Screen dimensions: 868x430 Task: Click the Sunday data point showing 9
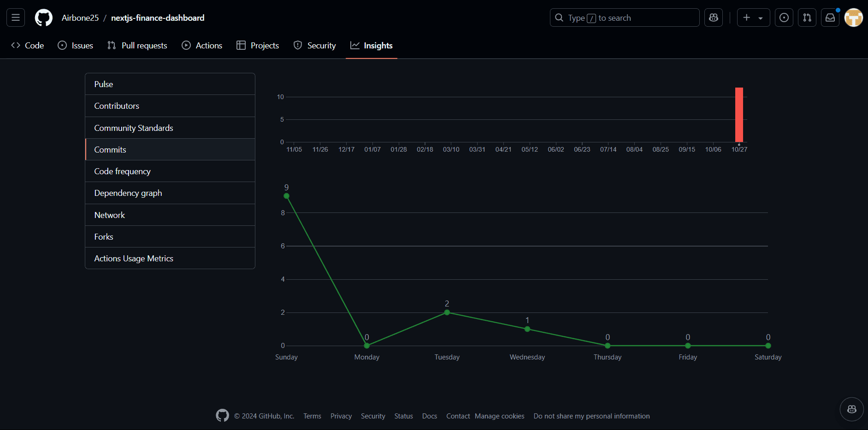(286, 196)
